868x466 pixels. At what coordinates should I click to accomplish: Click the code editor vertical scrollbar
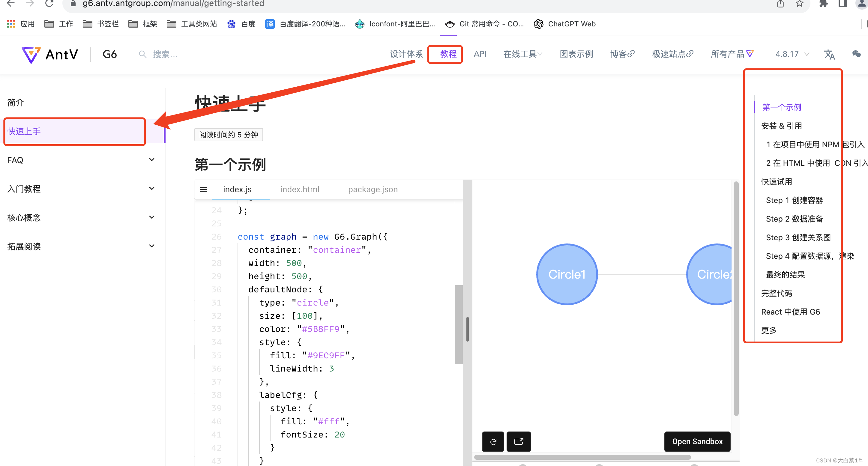458,324
